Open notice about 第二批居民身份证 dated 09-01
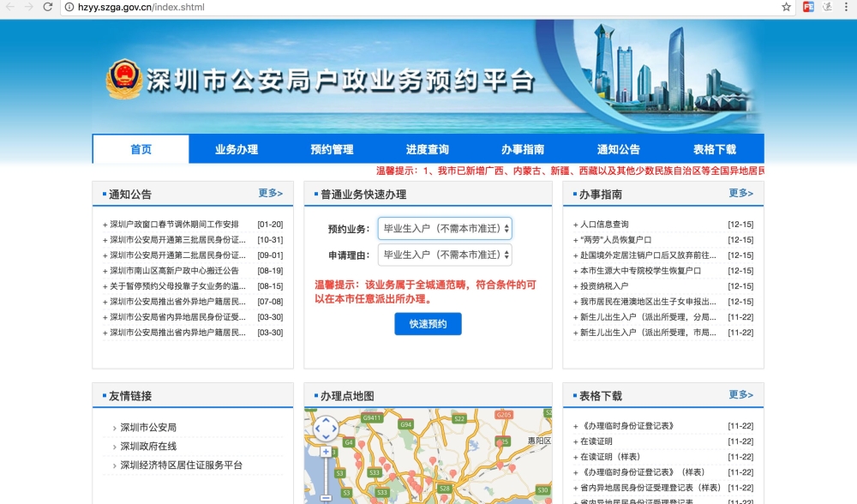Image resolution: width=857 pixels, height=504 pixels. 177,255
